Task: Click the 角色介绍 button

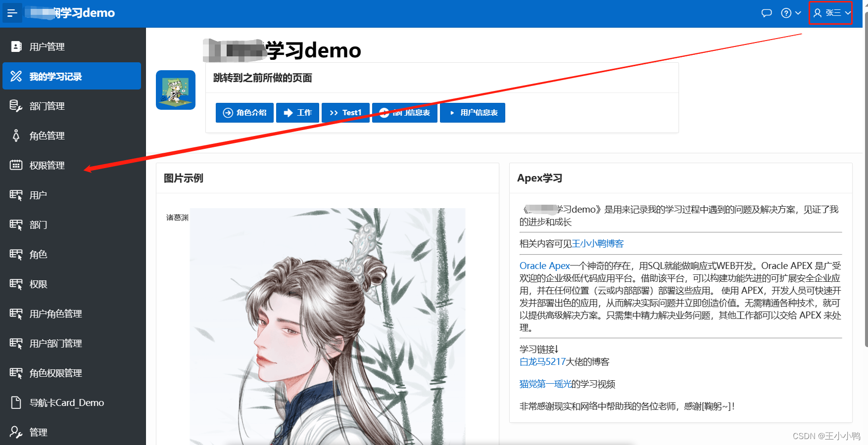Action: (x=244, y=113)
